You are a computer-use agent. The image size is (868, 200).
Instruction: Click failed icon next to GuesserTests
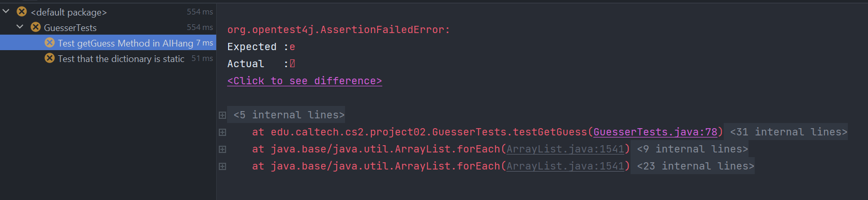[36, 27]
